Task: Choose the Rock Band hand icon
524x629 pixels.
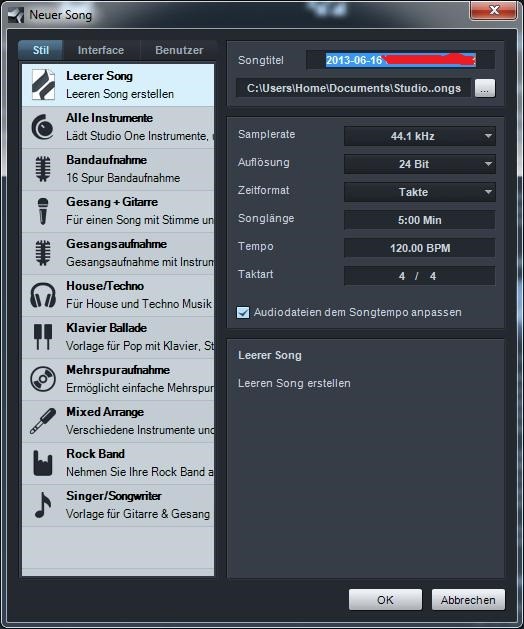Action: (x=43, y=463)
